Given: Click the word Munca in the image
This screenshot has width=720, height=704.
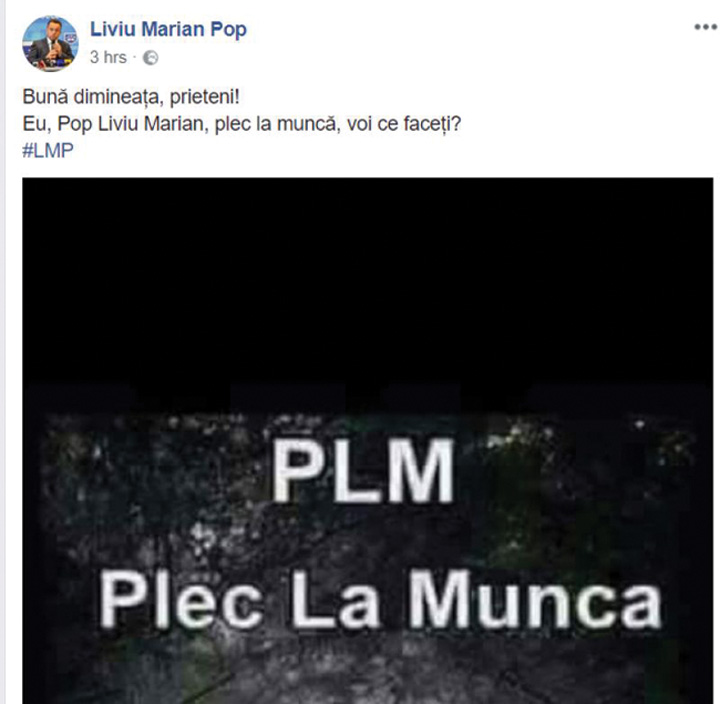Looking at the screenshot, I should pos(535,600).
